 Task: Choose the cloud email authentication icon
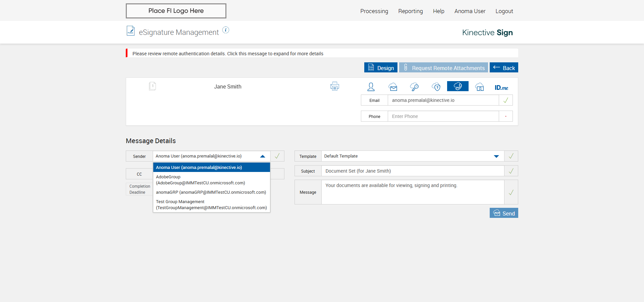[393, 87]
